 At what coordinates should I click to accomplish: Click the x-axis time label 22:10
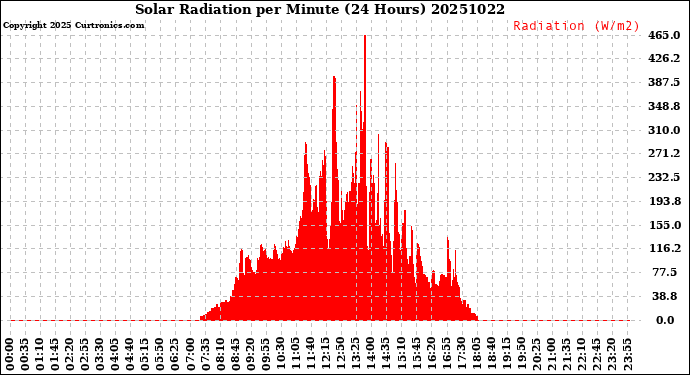582,355
